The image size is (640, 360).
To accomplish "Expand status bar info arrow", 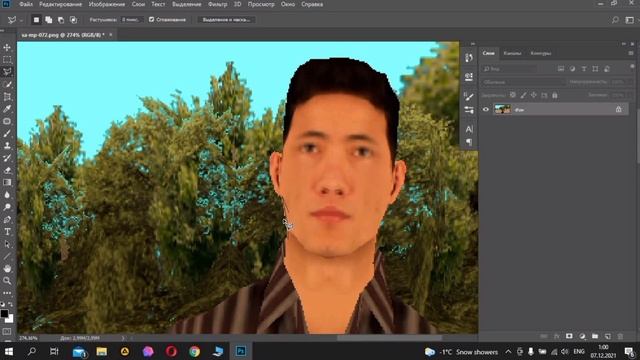I will point(123,338).
